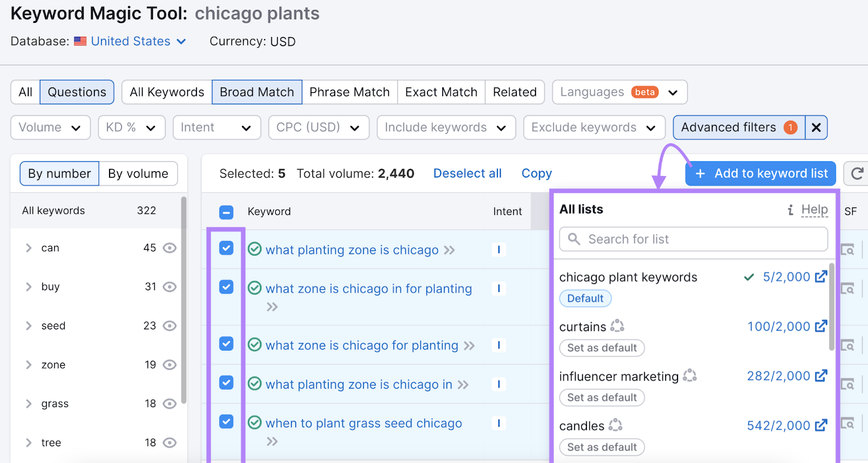This screenshot has height=463, width=868.
Task: Click double-arrow icon after what planting zone is chicago
Action: point(449,250)
